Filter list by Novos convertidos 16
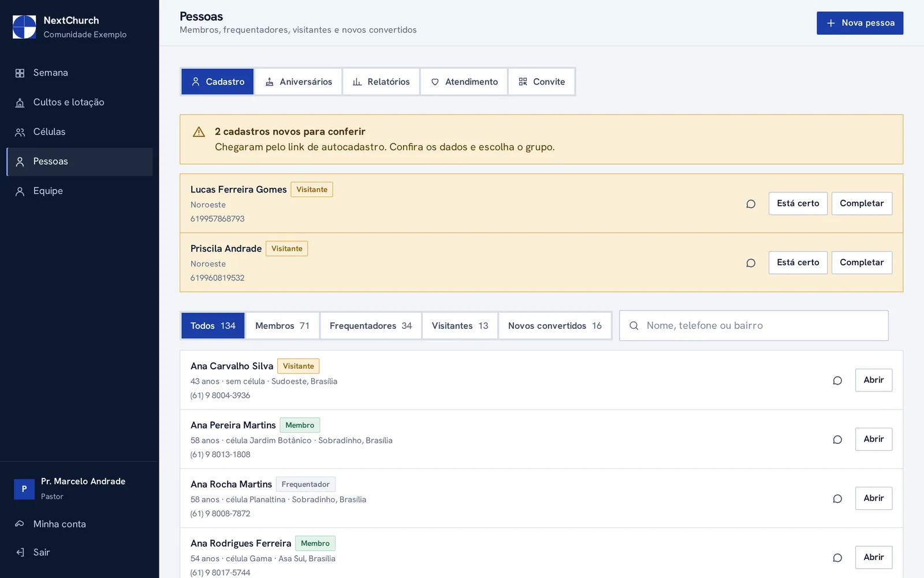924x578 pixels. click(555, 325)
